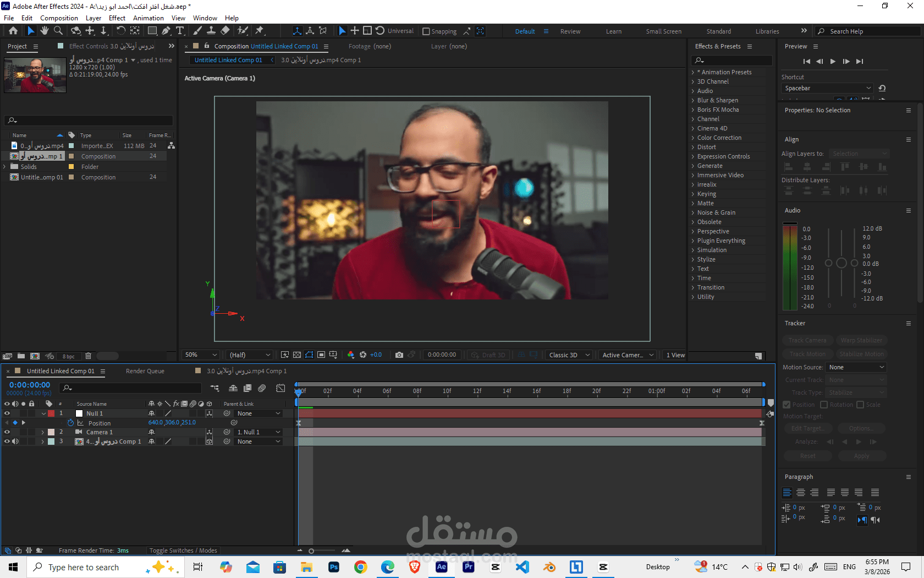Image resolution: width=924 pixels, height=578 pixels.
Task: Switch to the Render Queue tab
Action: coord(145,371)
